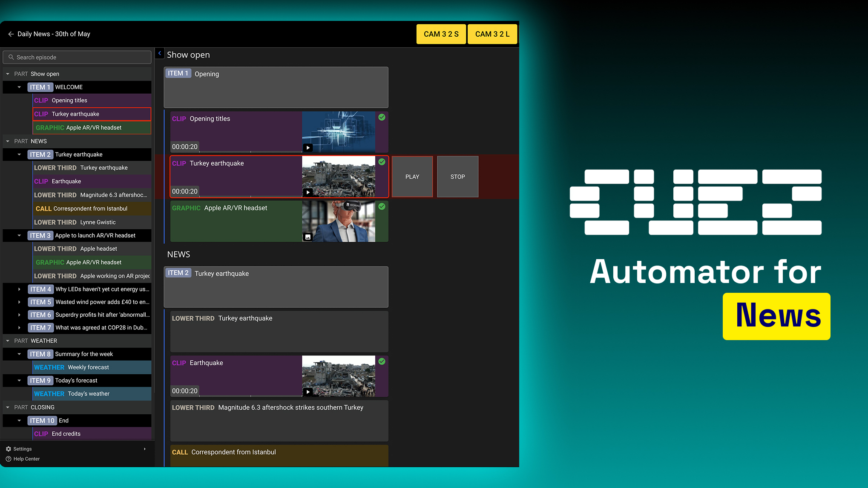Open Help Center question mark icon
Image resolution: width=868 pixels, height=488 pixels.
coord(9,459)
